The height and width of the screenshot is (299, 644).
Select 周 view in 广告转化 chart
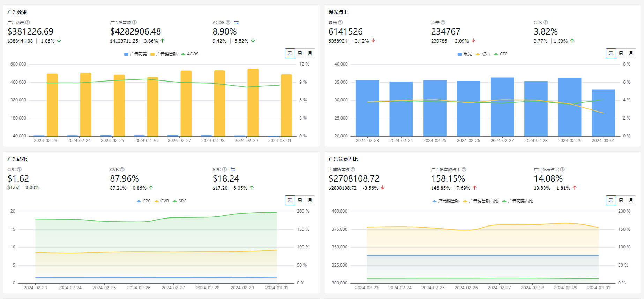[300, 200]
